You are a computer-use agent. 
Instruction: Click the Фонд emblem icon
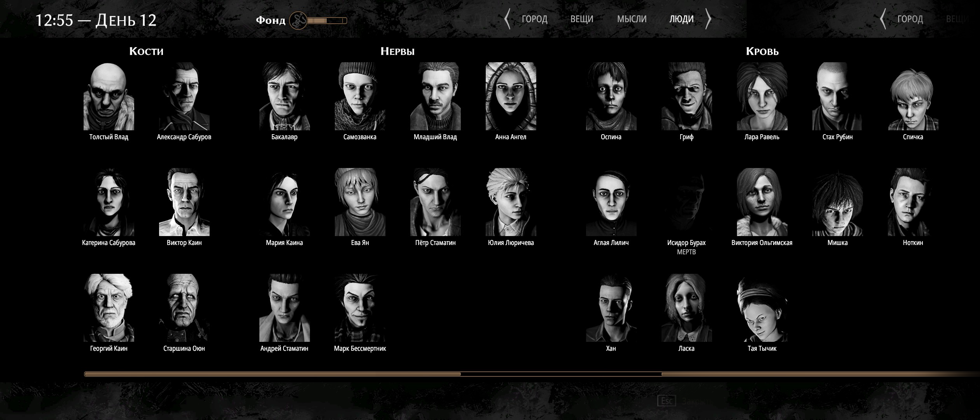click(x=298, y=20)
